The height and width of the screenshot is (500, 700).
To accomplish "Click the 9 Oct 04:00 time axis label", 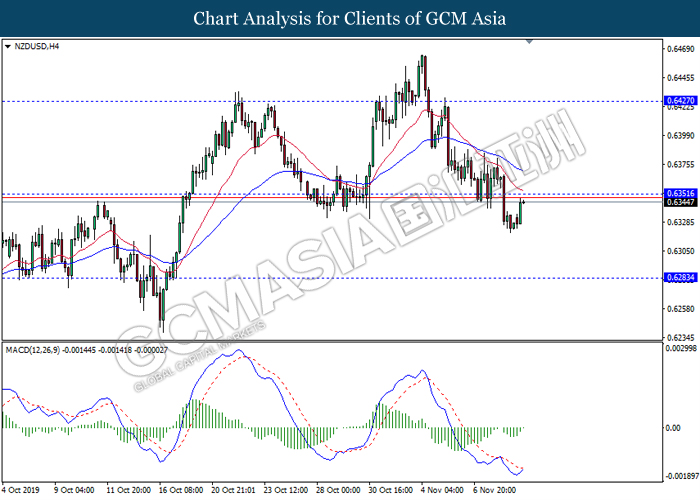I will [x=74, y=490].
